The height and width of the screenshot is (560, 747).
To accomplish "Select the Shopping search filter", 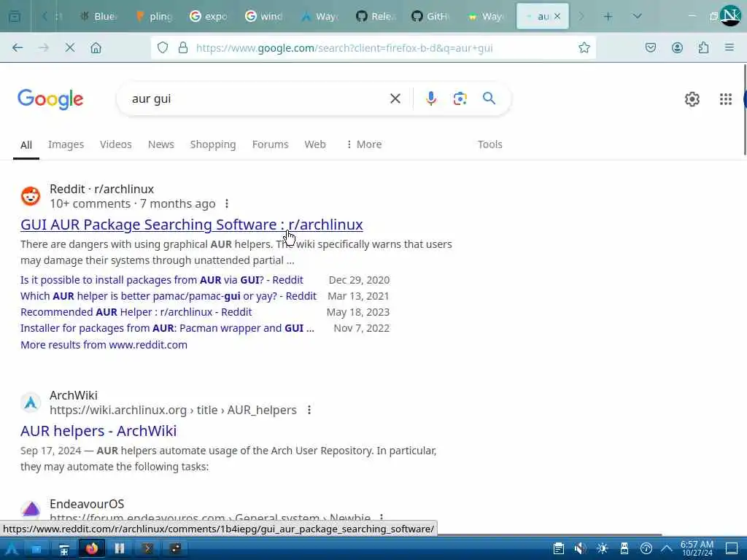I will click(x=213, y=144).
